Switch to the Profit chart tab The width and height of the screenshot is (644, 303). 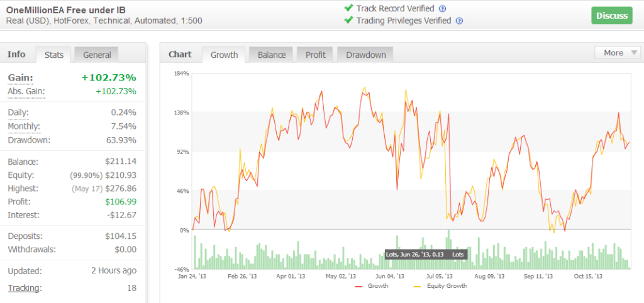[315, 55]
